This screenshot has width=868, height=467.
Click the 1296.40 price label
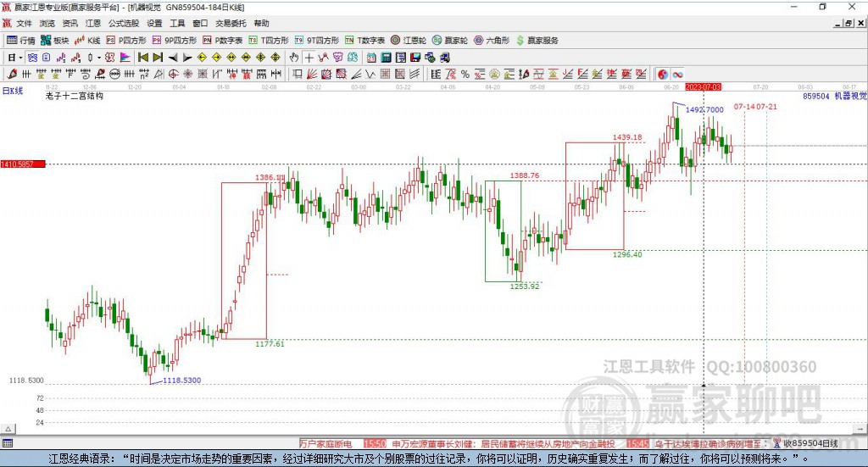point(627,254)
